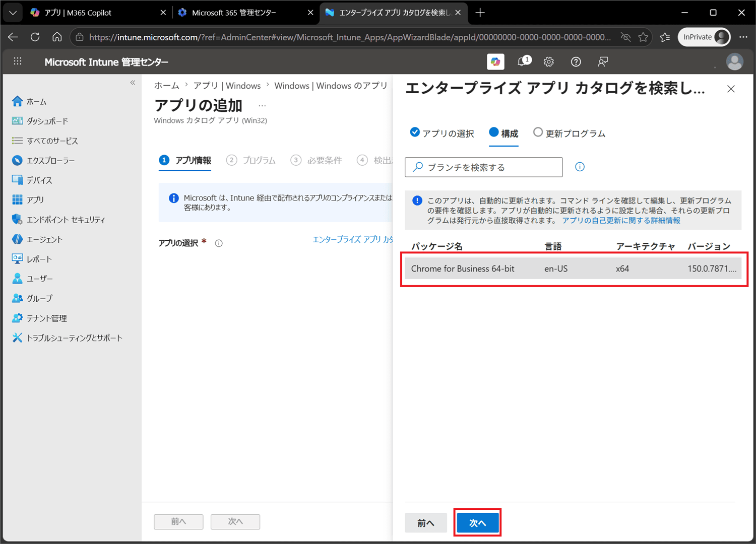This screenshot has height=544, width=756.
Task: Sort by バージョン column header
Action: coord(709,246)
